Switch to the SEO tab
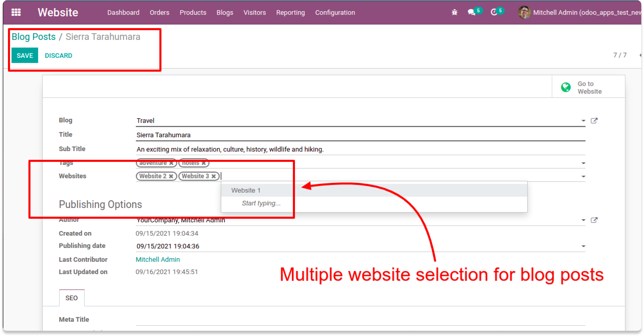Image resolution: width=644 pixels, height=336 pixels. click(x=72, y=298)
